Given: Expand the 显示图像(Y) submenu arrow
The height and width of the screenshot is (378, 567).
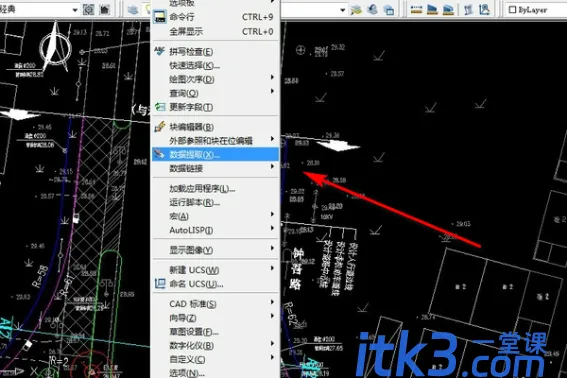Looking at the screenshot, I should (x=272, y=248).
